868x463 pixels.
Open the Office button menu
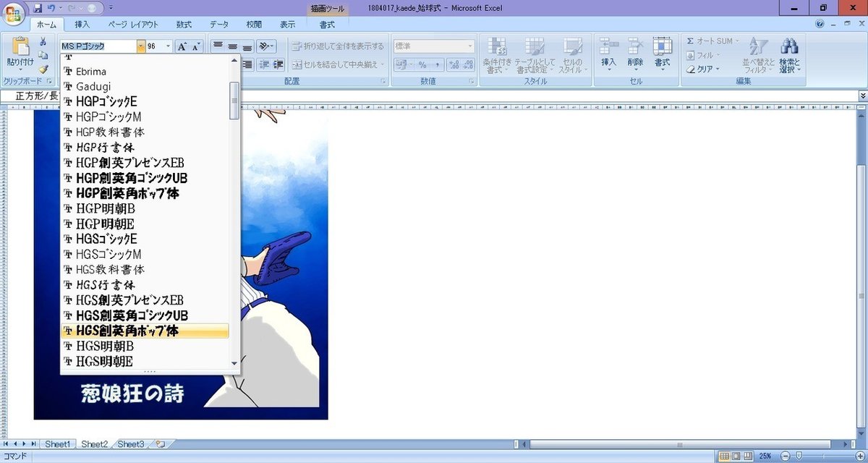[14, 14]
